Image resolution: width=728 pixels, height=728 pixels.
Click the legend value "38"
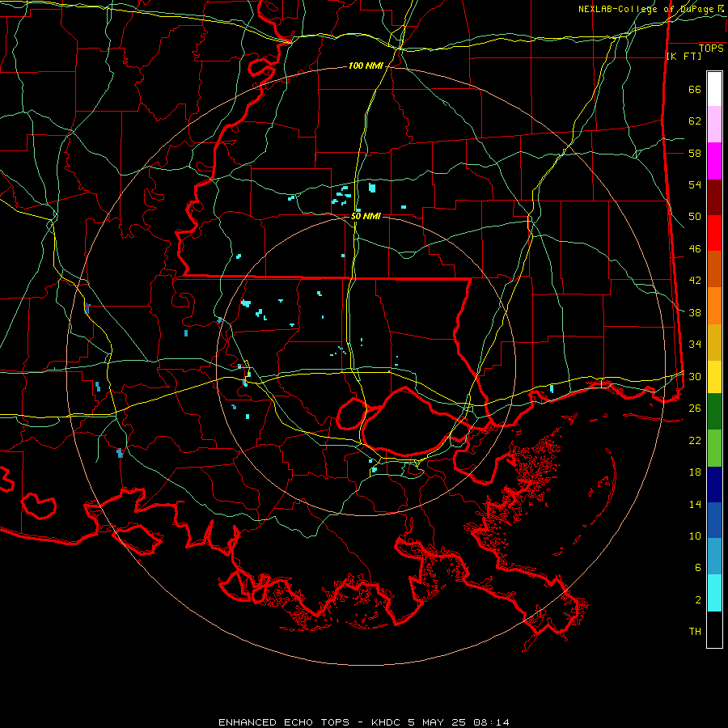click(x=695, y=313)
